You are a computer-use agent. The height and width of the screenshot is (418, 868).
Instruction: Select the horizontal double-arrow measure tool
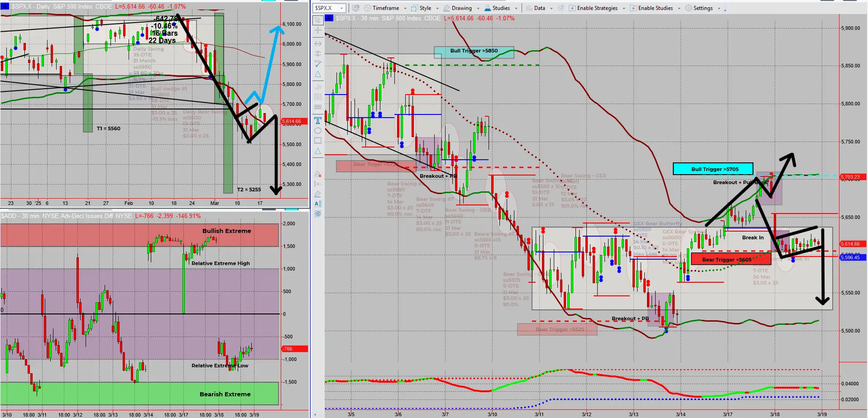click(318, 43)
